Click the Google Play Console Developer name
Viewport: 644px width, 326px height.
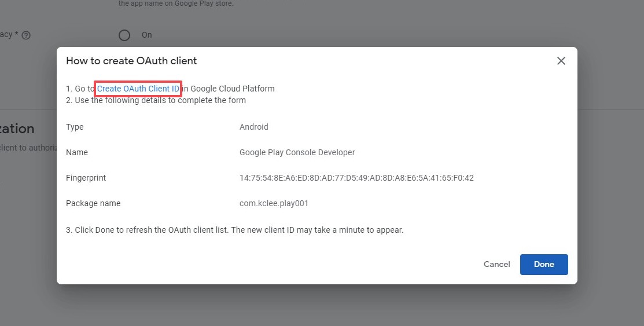(297, 152)
